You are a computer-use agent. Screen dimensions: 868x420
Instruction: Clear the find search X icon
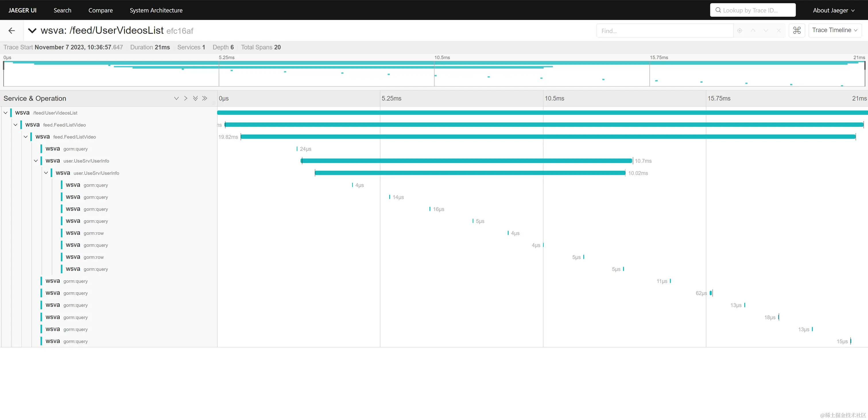click(x=779, y=31)
